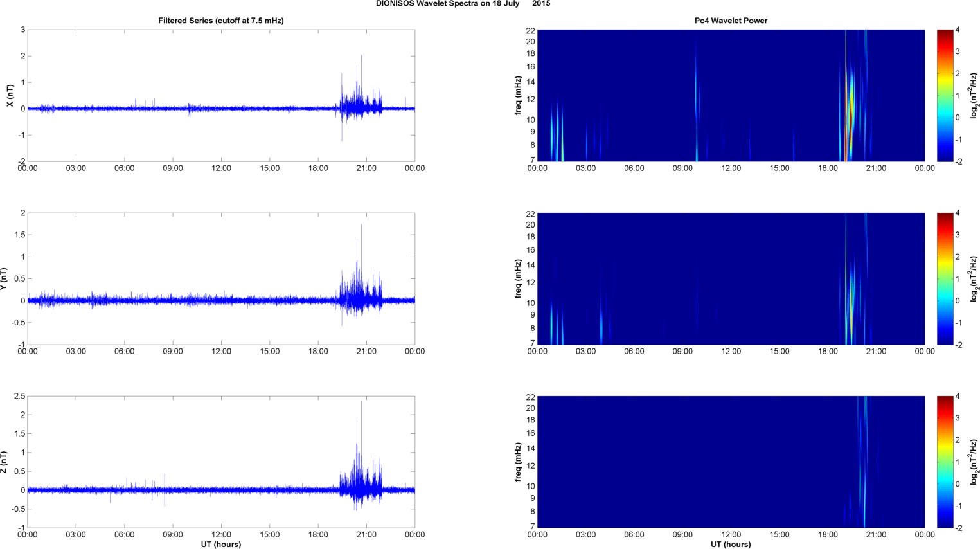980x549 pixels.
Task: Click the "X (nT)" axis label
Action: pos(10,96)
